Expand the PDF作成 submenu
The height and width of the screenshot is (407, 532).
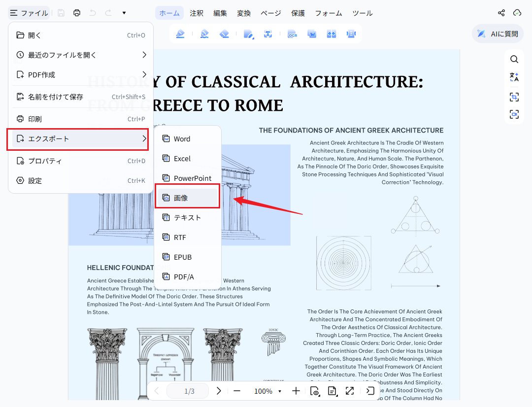[81, 74]
